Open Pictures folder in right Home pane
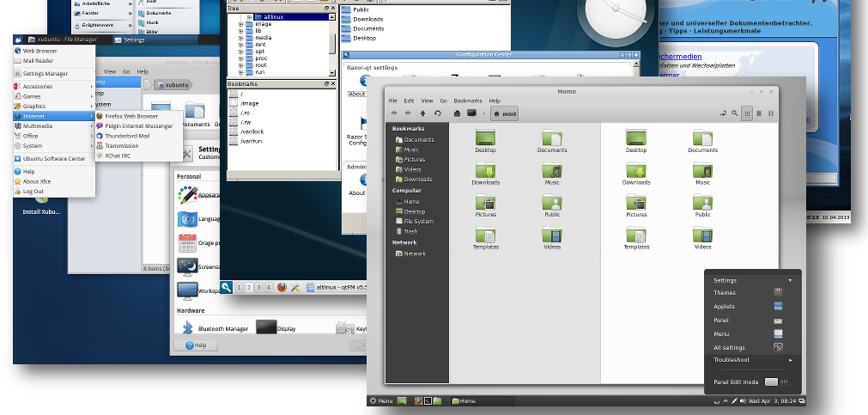Screen dimensions: 868x415 (x=636, y=206)
